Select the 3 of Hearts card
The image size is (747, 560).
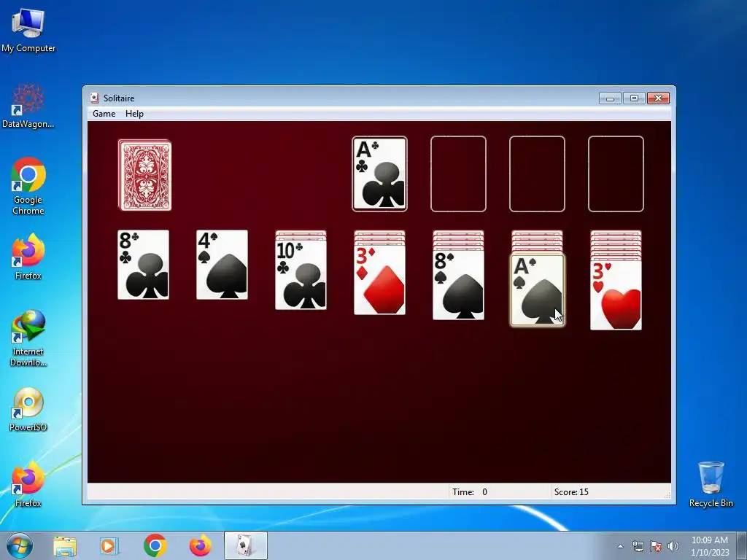(616, 295)
